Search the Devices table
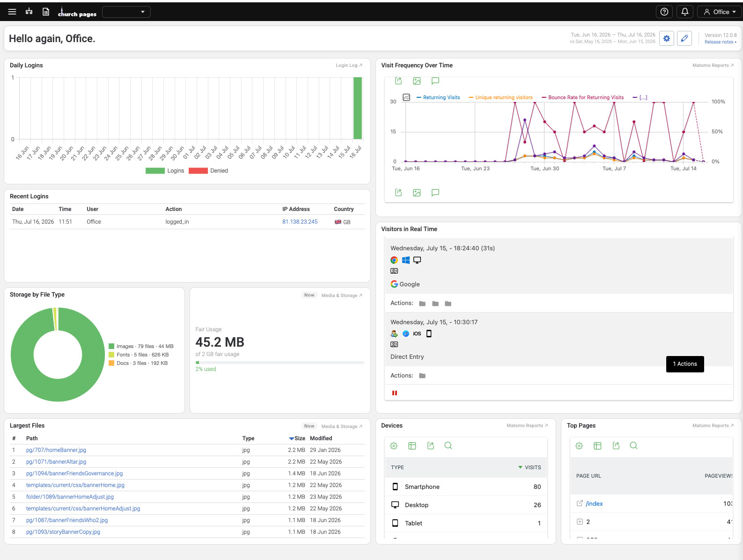This screenshot has width=743, height=560. [448, 445]
